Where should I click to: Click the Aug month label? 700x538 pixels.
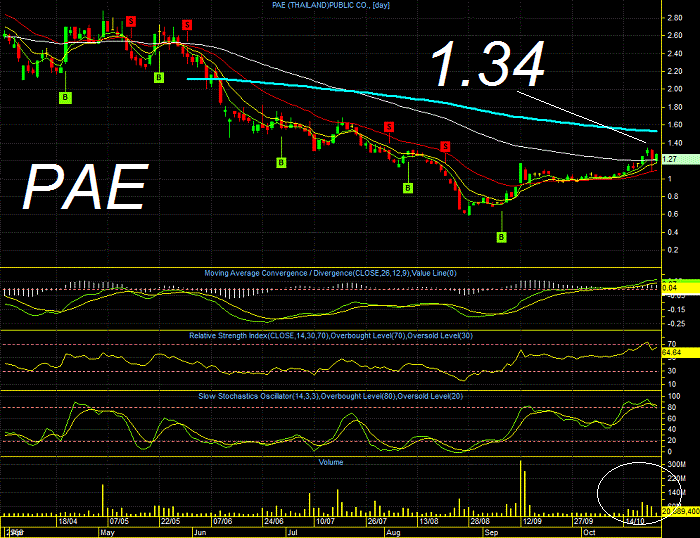click(393, 532)
